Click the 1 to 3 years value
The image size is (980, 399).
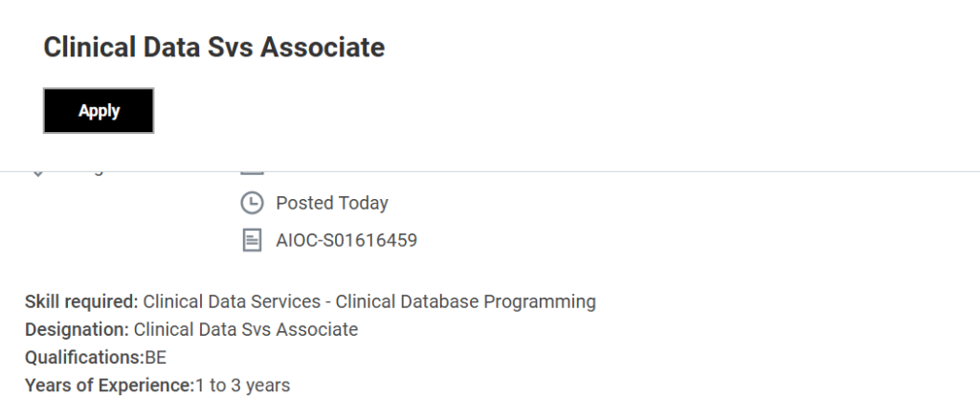point(242,386)
